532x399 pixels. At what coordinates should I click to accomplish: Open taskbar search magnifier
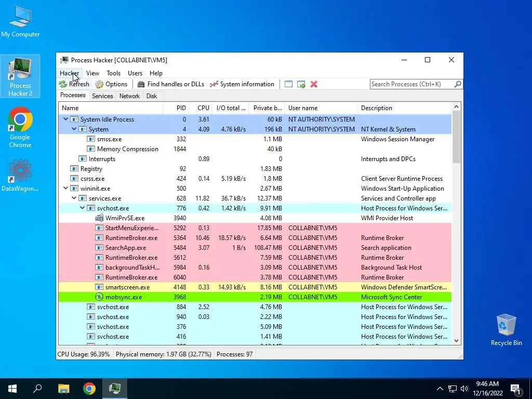(x=37, y=389)
